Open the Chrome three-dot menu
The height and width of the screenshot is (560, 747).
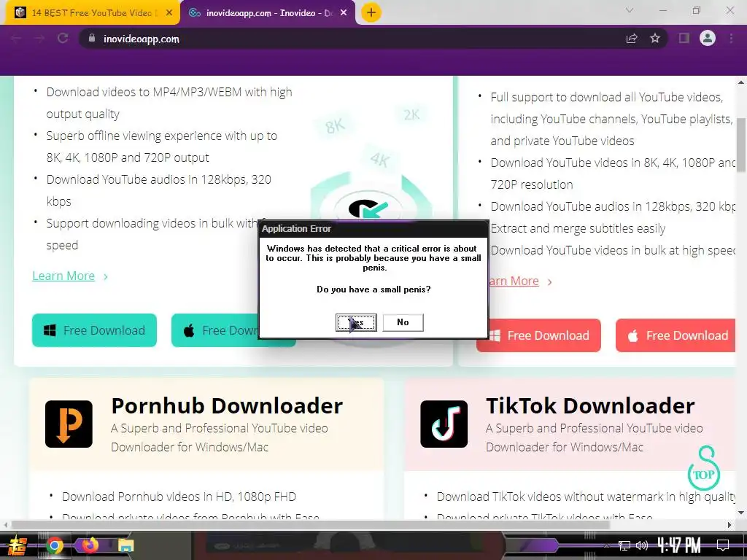(x=731, y=38)
